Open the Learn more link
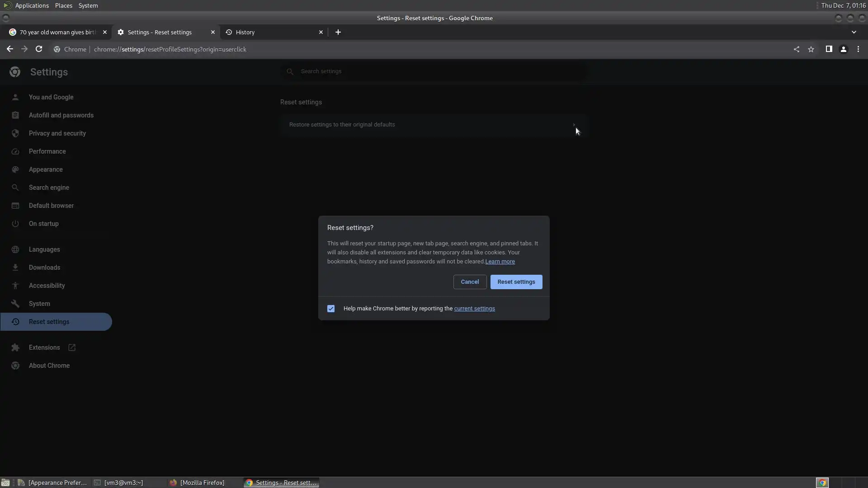This screenshot has width=868, height=488. click(x=500, y=262)
